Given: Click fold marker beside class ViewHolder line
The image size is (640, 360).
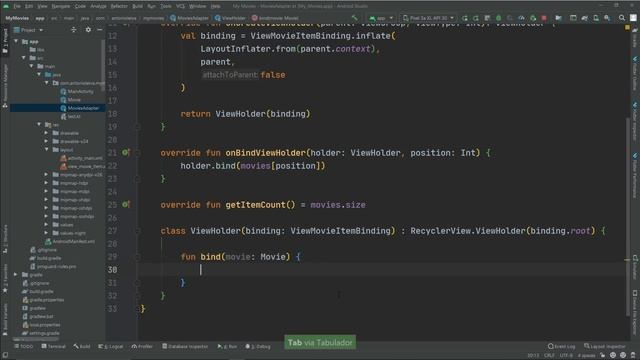Looking at the screenshot, I should coord(138,231).
